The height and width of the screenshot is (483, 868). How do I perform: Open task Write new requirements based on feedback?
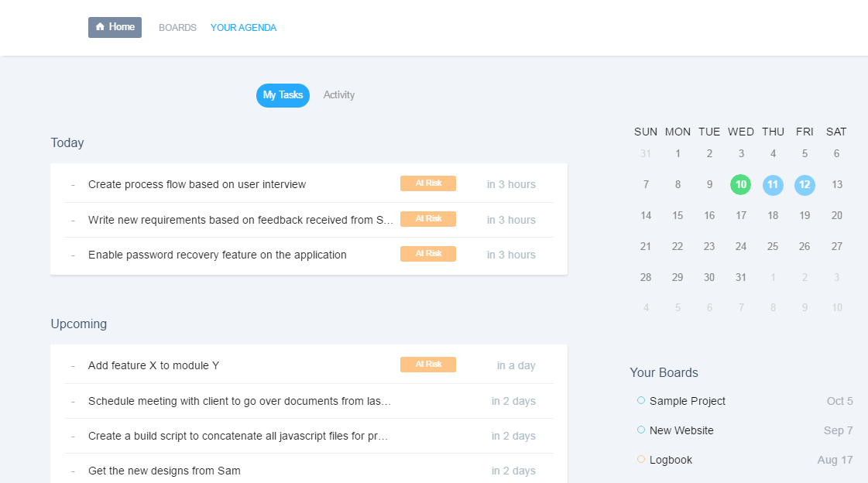pyautogui.click(x=241, y=220)
